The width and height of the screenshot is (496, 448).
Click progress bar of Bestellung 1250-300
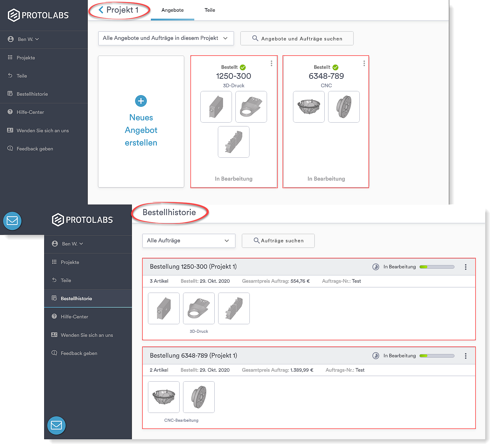(x=437, y=267)
